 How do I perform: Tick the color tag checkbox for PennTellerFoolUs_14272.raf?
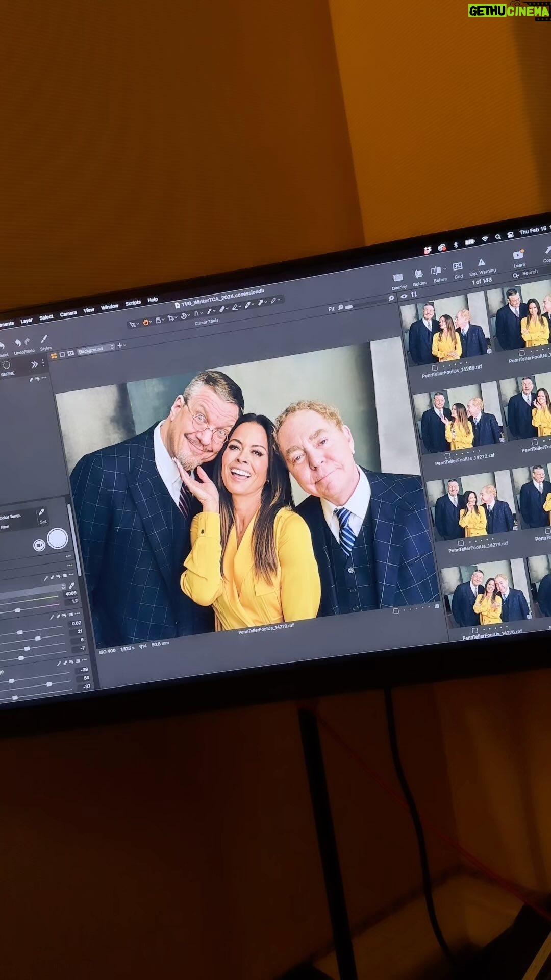(x=447, y=456)
